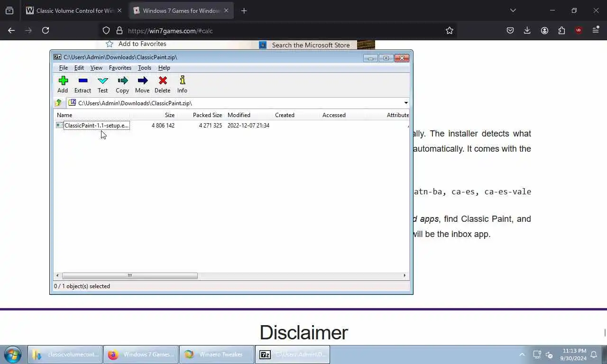607x364 pixels.
Task: Click network icon in system tray
Action: click(x=537, y=355)
